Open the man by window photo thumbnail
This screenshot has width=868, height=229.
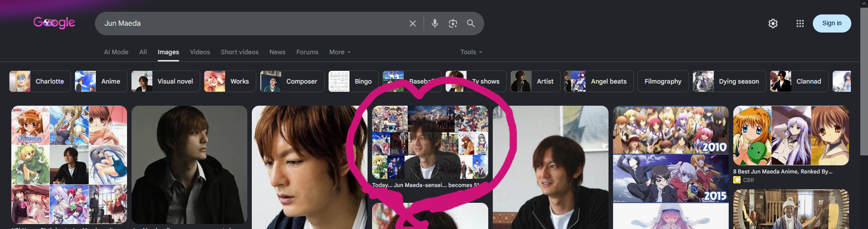pos(551,167)
